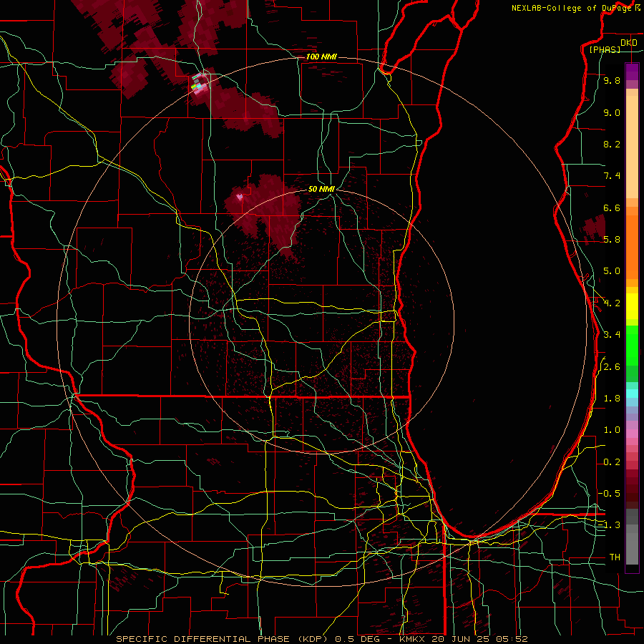This screenshot has height=644, width=644.
Task: Click the 6.6 value on the color scale
Action: tap(612, 208)
